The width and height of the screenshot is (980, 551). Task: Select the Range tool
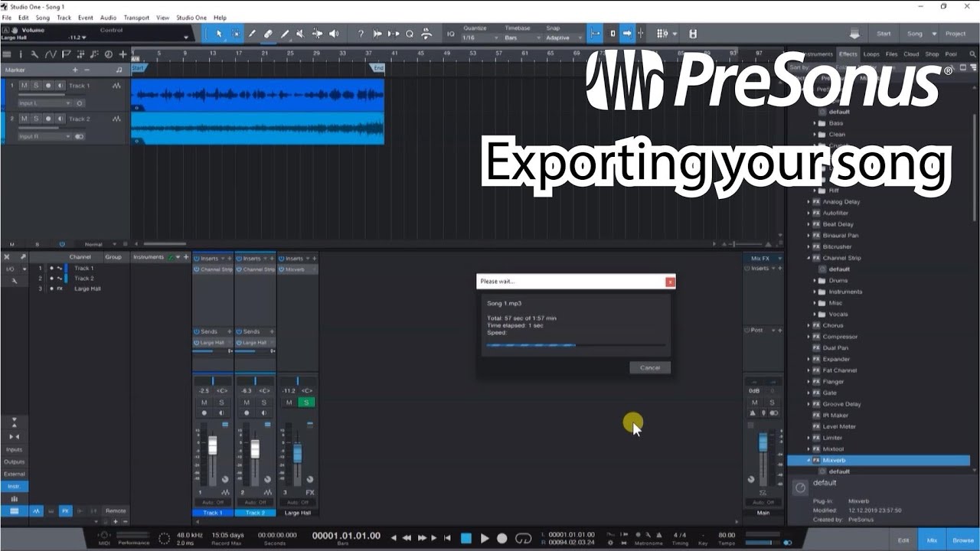click(x=236, y=34)
